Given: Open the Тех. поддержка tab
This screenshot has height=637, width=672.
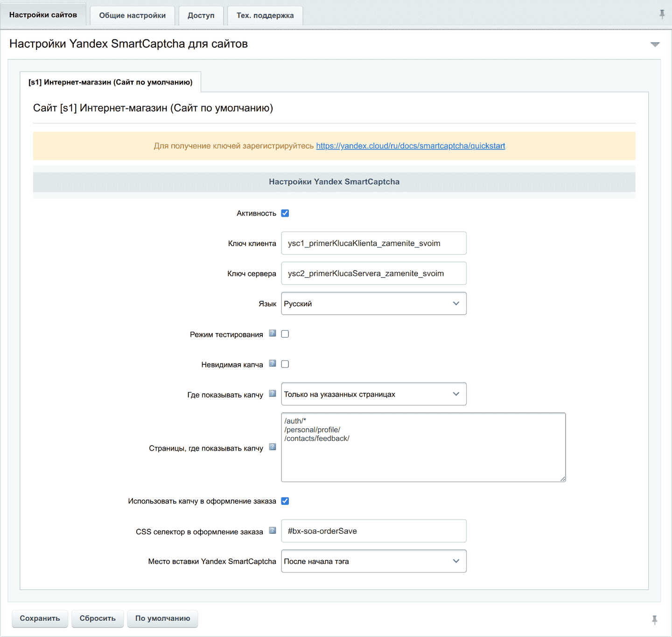Looking at the screenshot, I should (265, 15).
